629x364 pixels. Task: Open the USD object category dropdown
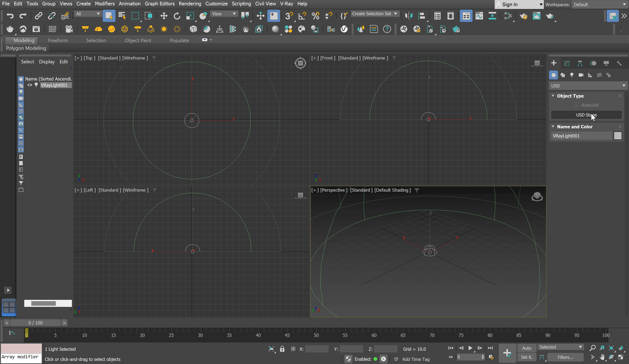pyautogui.click(x=588, y=85)
